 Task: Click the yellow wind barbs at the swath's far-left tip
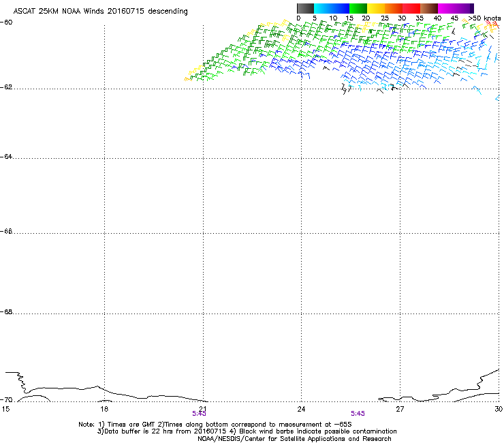tap(193, 74)
